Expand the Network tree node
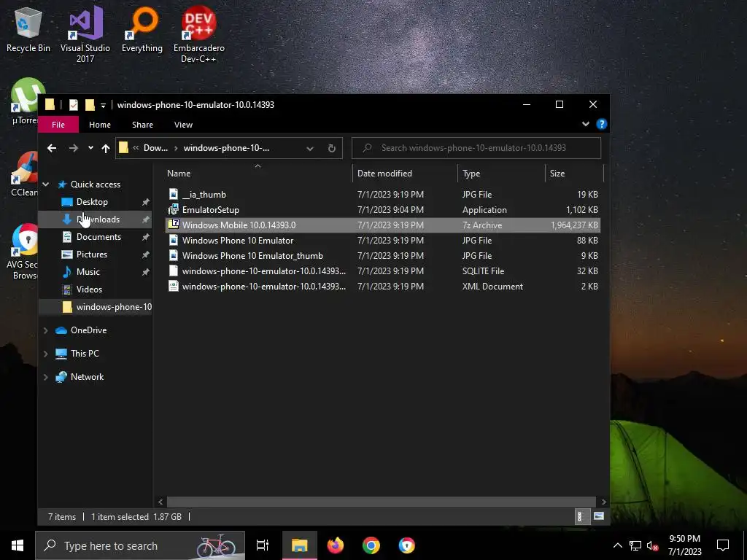This screenshot has height=560, width=747. point(46,377)
